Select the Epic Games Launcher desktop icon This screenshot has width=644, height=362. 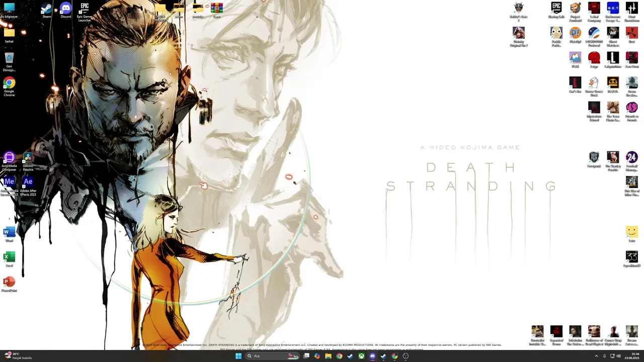(85, 12)
